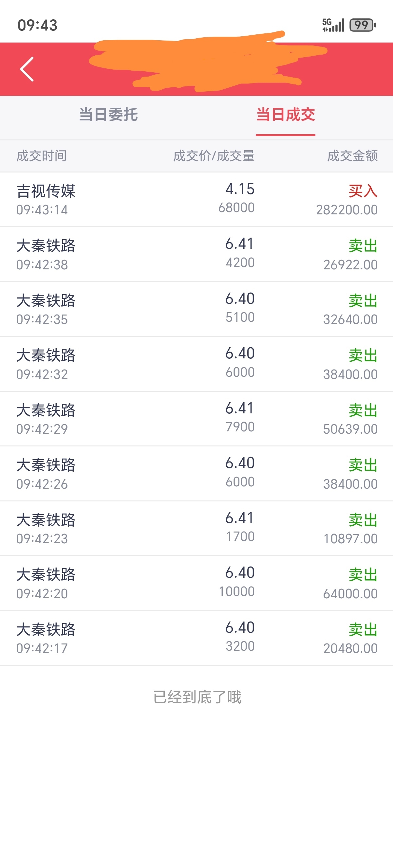
Task: Switch to the 当日委托 tab
Action: tap(108, 115)
